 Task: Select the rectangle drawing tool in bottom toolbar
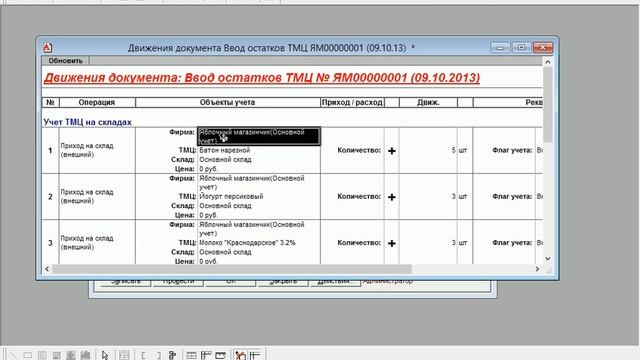pos(28,355)
